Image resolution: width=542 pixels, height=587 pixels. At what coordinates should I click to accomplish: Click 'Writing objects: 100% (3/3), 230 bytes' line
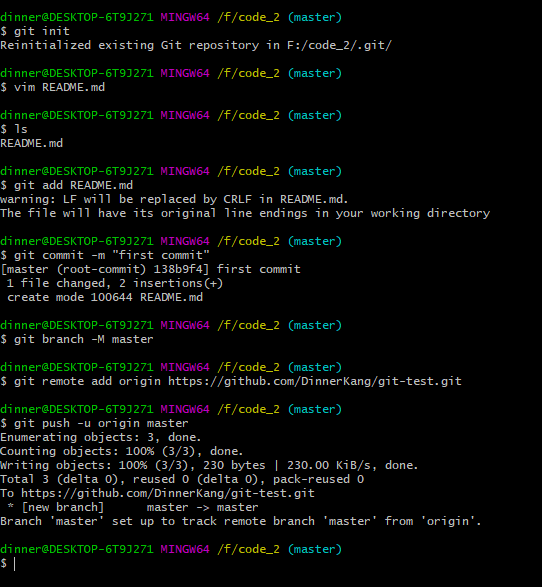click(209, 465)
